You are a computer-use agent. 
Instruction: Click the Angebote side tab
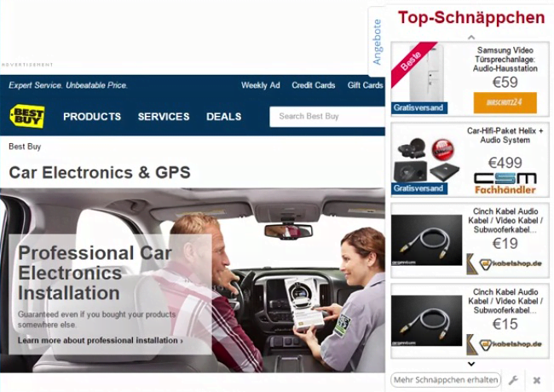[378, 42]
